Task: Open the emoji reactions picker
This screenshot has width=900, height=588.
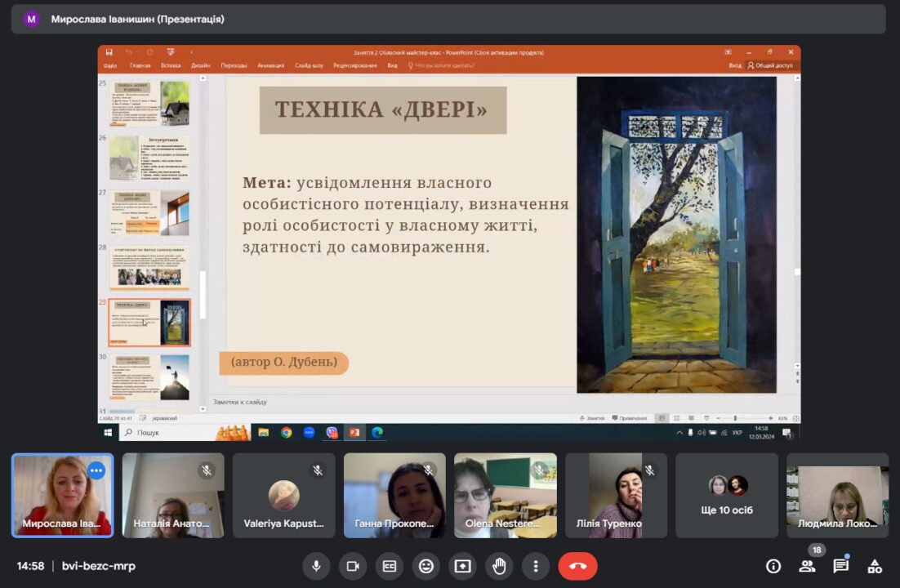Action: pos(425,566)
